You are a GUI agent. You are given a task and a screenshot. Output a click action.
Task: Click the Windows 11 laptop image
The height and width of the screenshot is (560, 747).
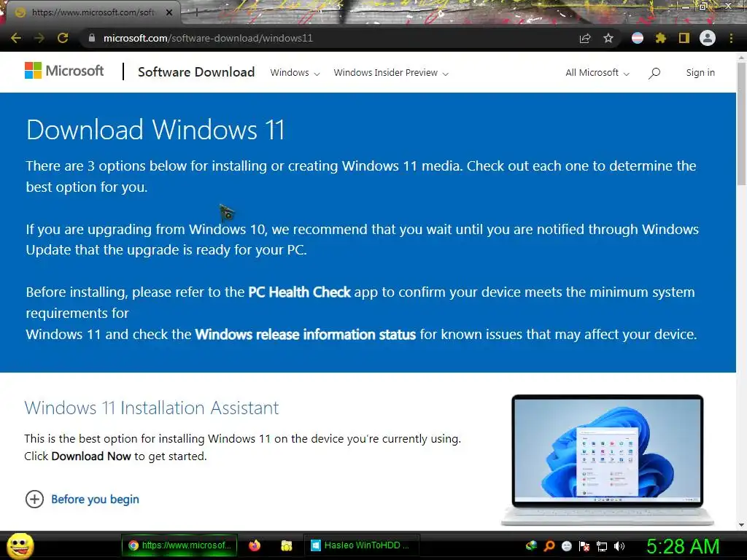608,459
